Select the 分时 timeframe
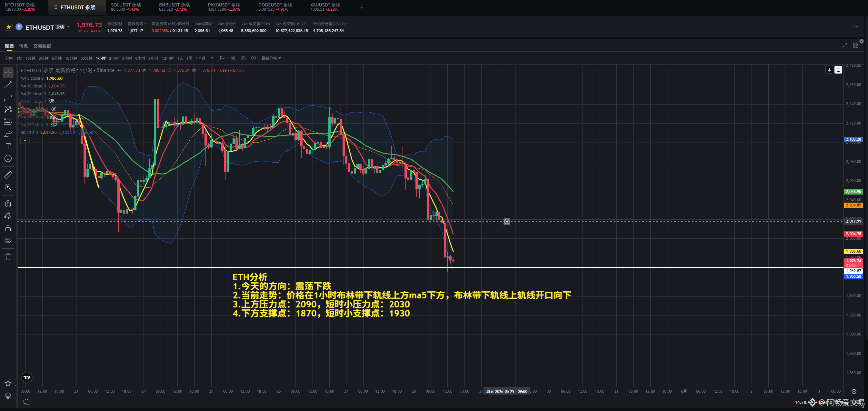 click(x=9, y=58)
